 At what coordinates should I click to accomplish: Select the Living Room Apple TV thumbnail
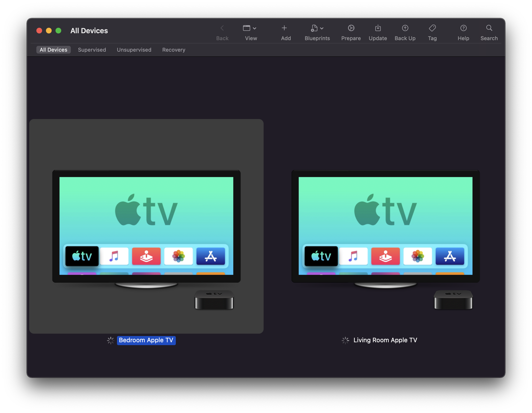tap(385, 226)
